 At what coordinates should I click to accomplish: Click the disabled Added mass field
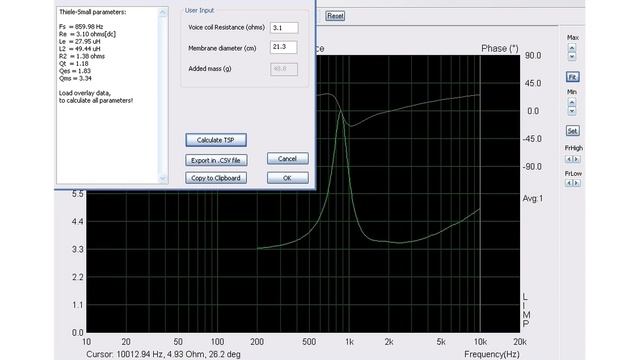pos(284,69)
